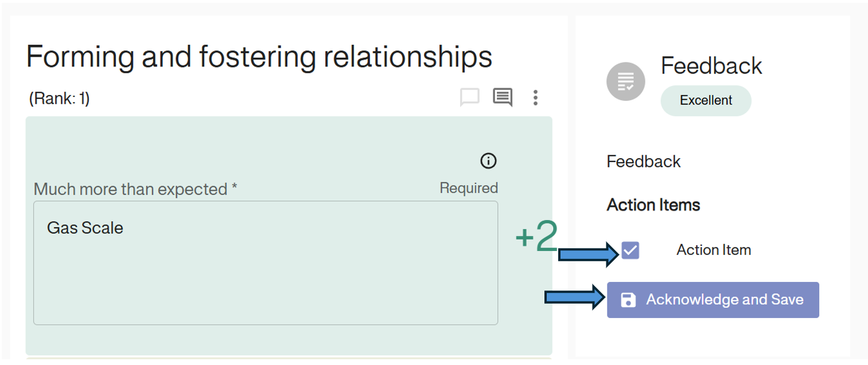Click the +2 score indicator
The image size is (868, 365).
pos(536,237)
